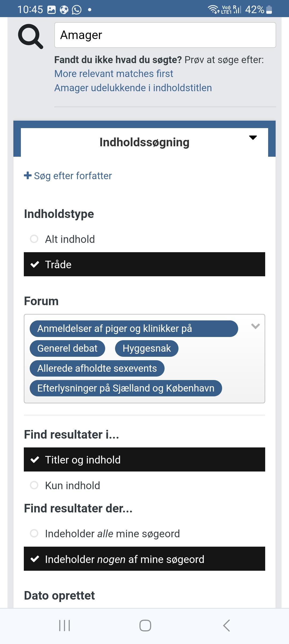The height and width of the screenshot is (644, 289).
Task: Tap the gallery image notification icon
Action: (51, 10)
